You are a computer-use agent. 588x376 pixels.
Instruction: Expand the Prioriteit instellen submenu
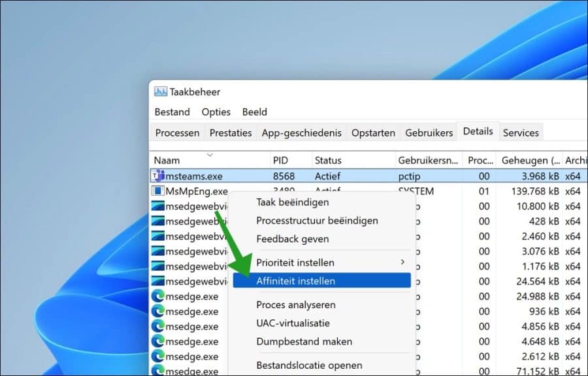point(321,262)
